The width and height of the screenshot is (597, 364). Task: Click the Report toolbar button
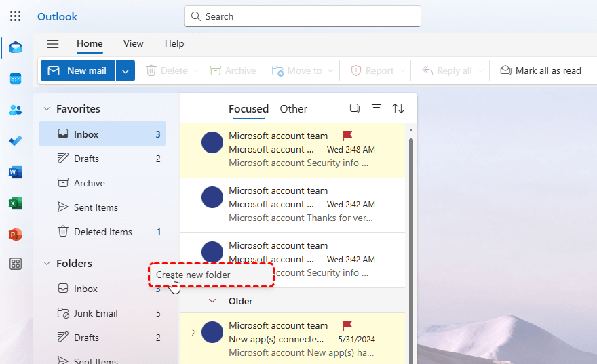click(372, 70)
